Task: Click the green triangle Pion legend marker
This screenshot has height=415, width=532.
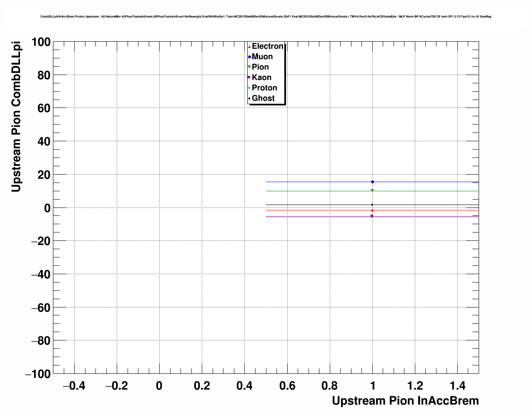Action: point(249,67)
